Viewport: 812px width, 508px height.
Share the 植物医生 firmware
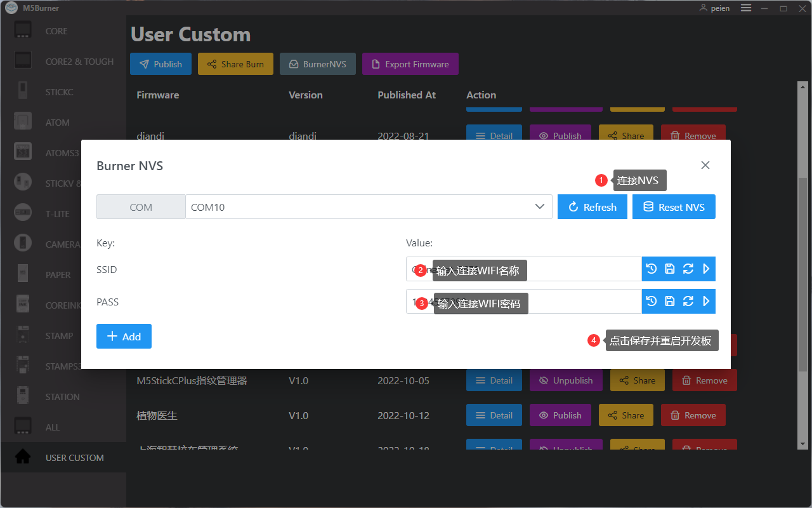(626, 415)
